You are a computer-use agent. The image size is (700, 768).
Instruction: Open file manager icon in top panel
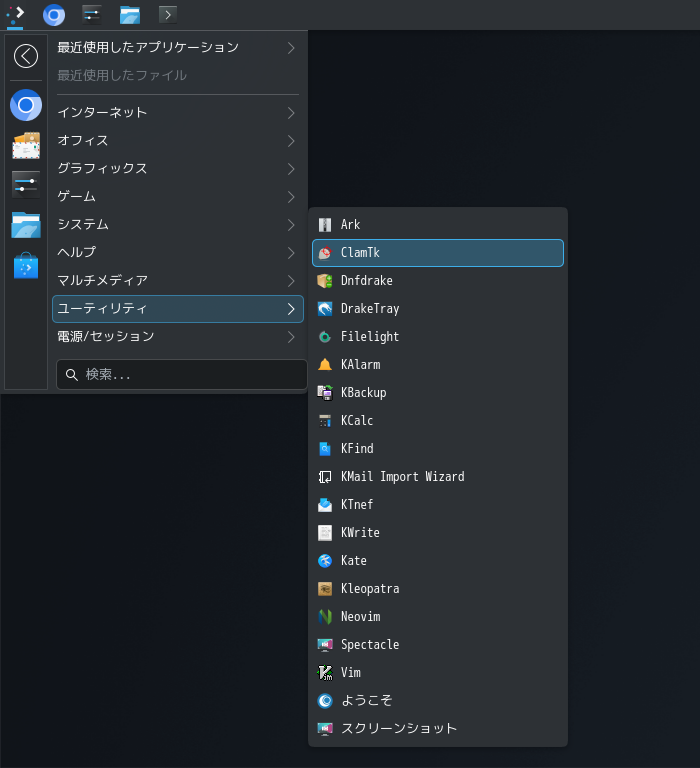130,15
